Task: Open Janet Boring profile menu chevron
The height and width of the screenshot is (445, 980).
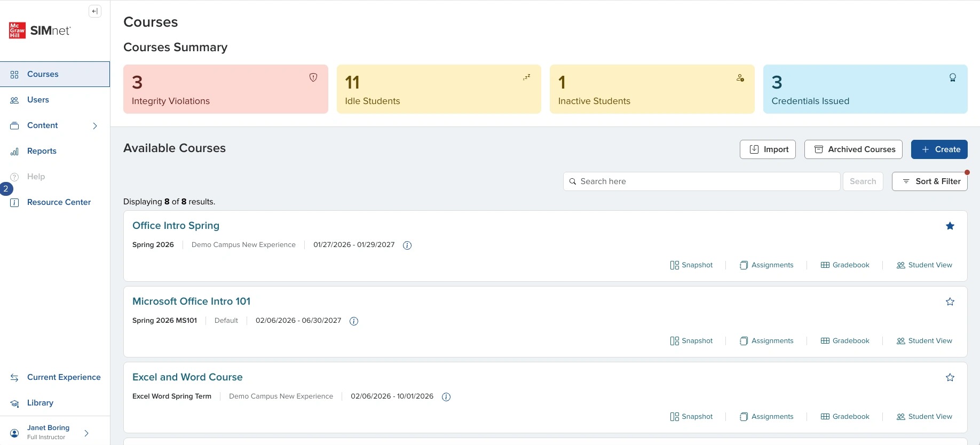Action: pos(86,433)
